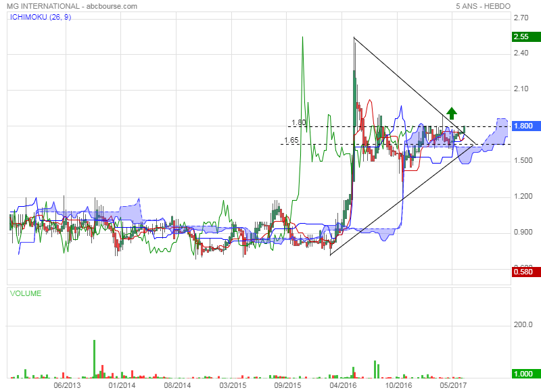Click the 'VOLUME' panel label
Viewport: 541px width, 392px height.
tap(26, 293)
